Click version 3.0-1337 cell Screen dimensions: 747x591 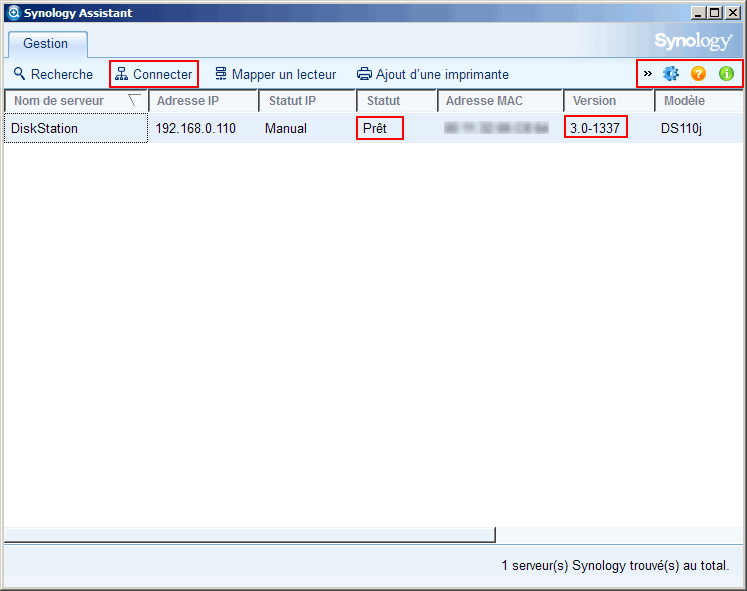point(595,128)
